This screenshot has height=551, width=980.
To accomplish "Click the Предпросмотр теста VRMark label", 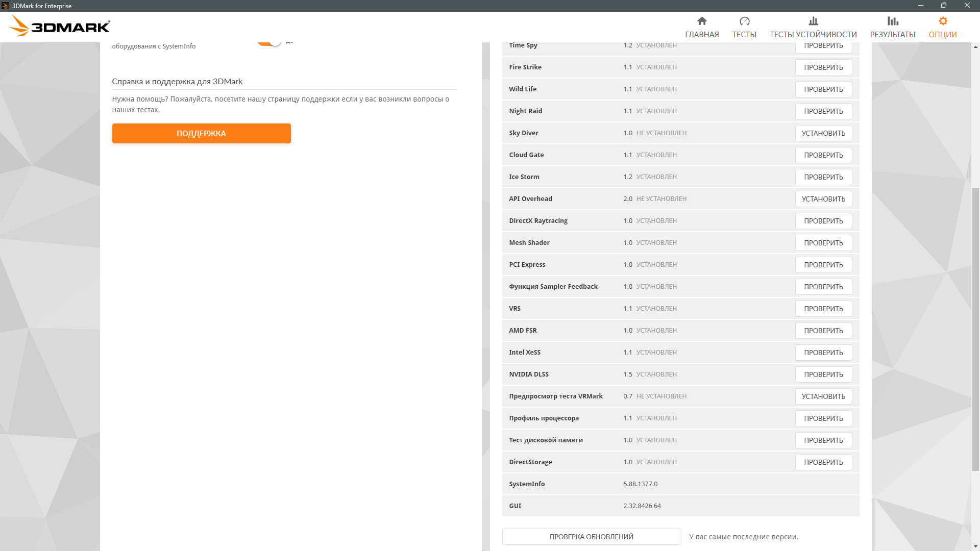I will point(555,396).
